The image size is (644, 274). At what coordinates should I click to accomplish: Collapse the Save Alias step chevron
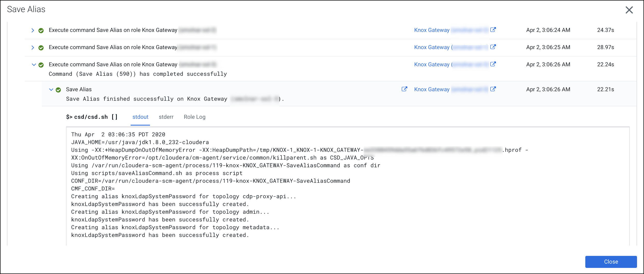[51, 90]
